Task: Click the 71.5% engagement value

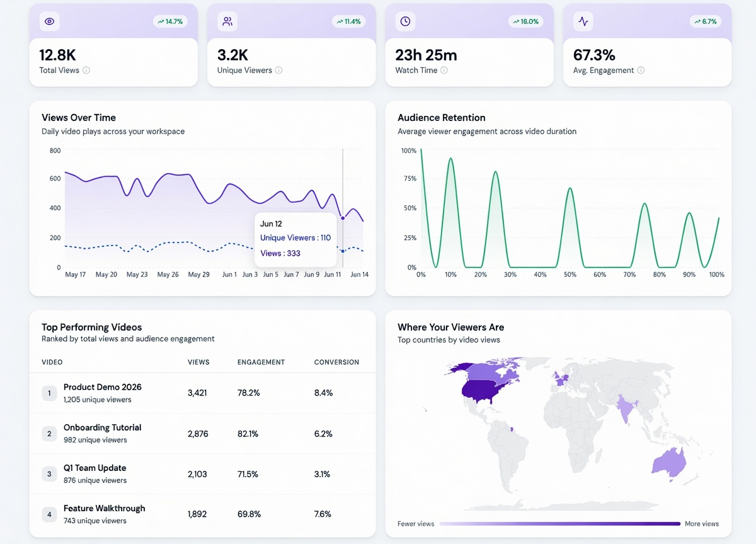Action: (248, 474)
